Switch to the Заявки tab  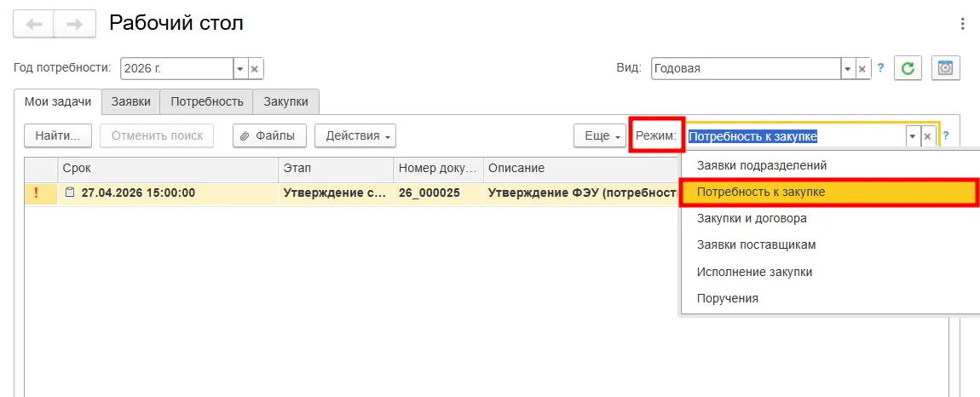pyautogui.click(x=131, y=102)
